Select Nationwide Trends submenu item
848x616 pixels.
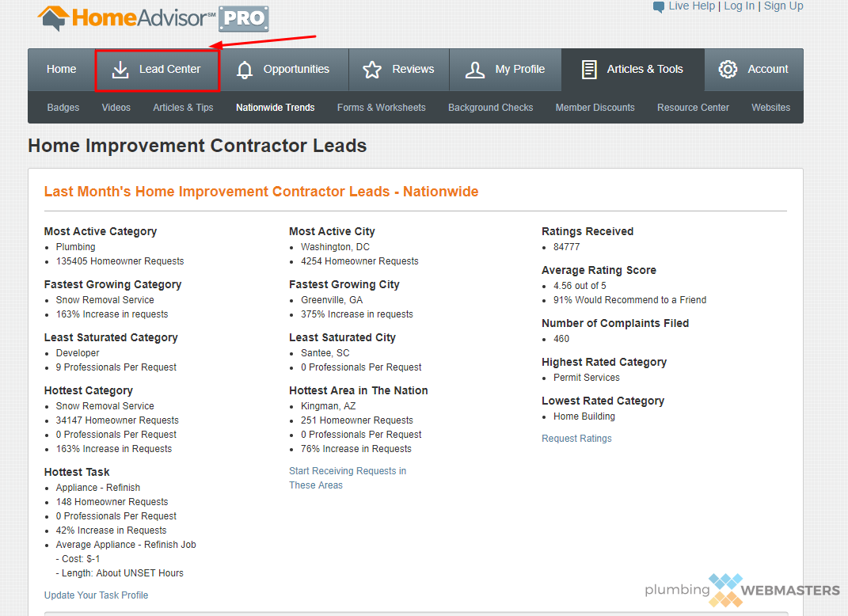point(276,107)
